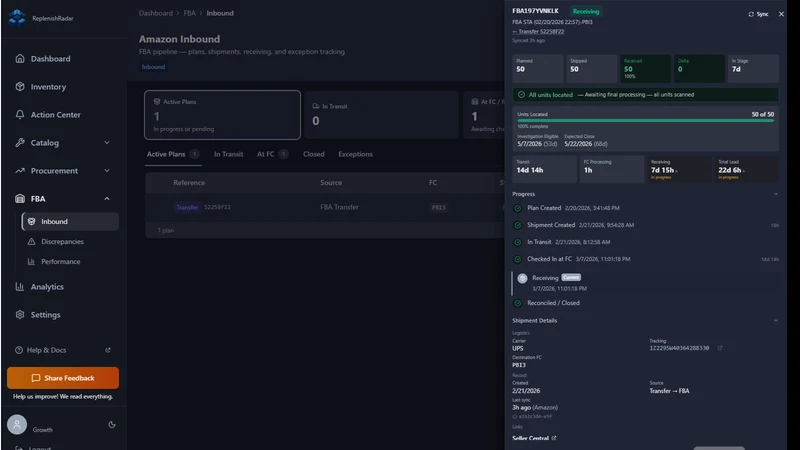Click the Inventory cube icon
The width and height of the screenshot is (800, 450).
click(20, 87)
